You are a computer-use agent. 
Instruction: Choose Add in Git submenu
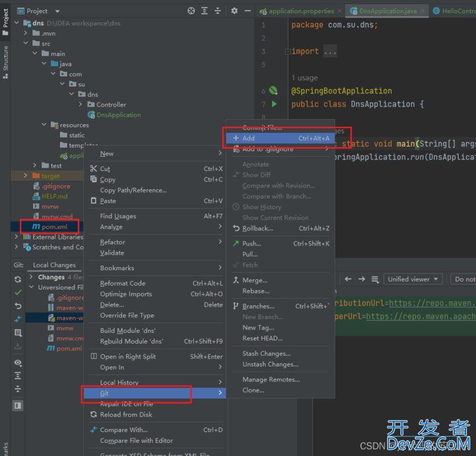pyautogui.click(x=281, y=138)
